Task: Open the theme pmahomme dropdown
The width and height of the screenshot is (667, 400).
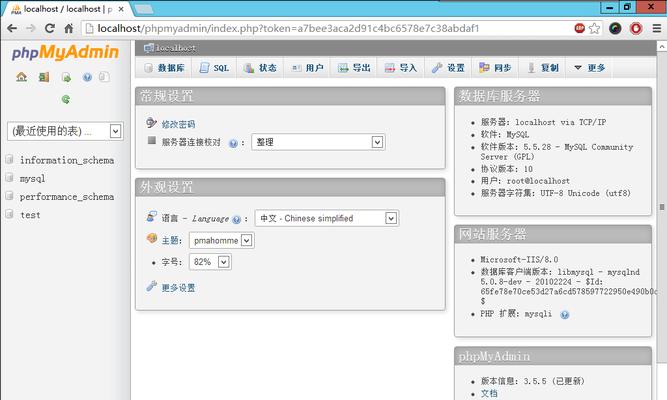Action: [x=222, y=240]
